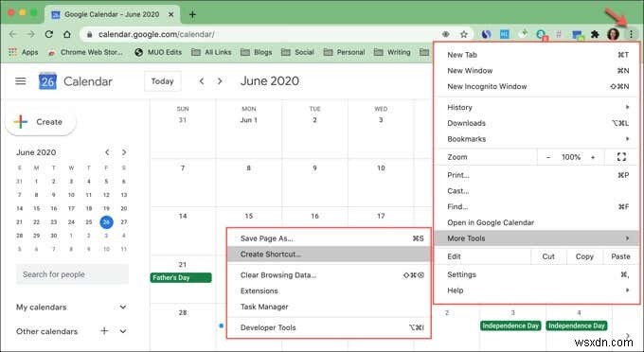Viewport: 644px width, 352px height.
Task: Increase zoom with the plus button
Action: pos(593,157)
